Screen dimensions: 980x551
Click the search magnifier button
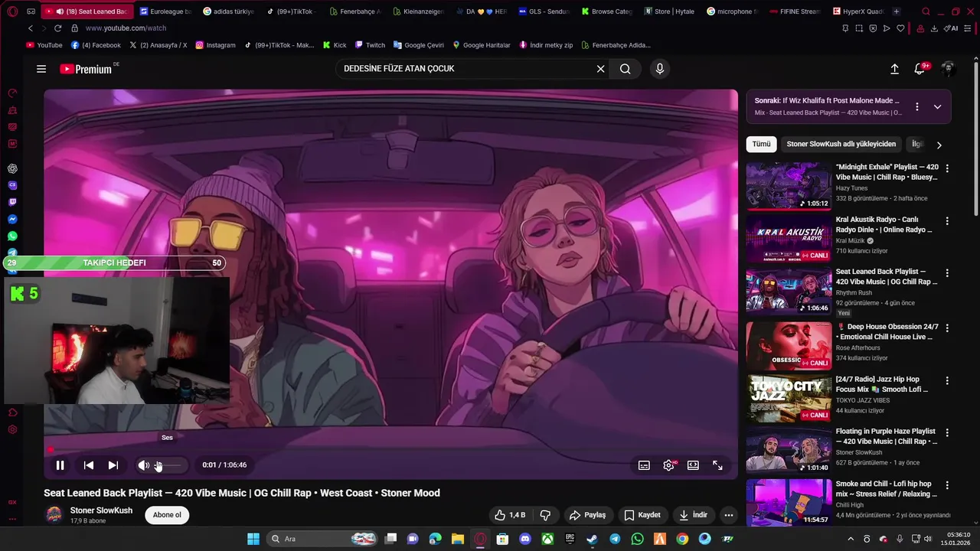[x=626, y=69]
